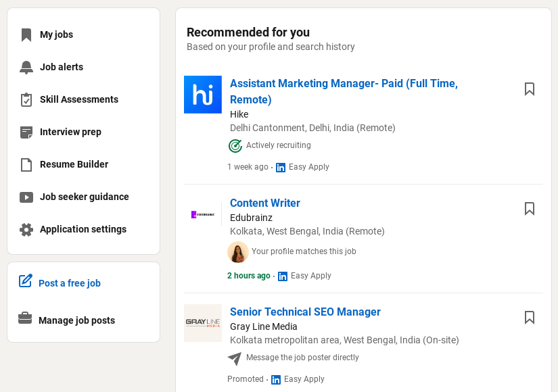Click the Actively recruiting target icon
The height and width of the screenshot is (392, 558).
click(235, 146)
